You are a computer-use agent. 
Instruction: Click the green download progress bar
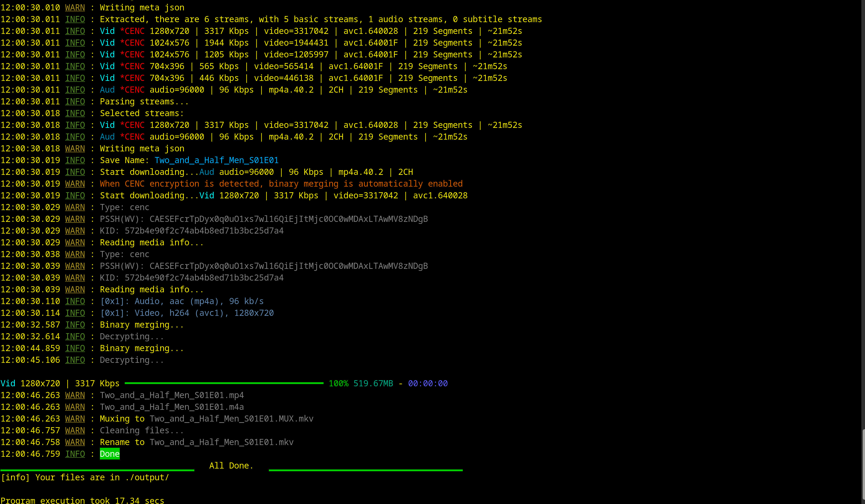click(224, 383)
